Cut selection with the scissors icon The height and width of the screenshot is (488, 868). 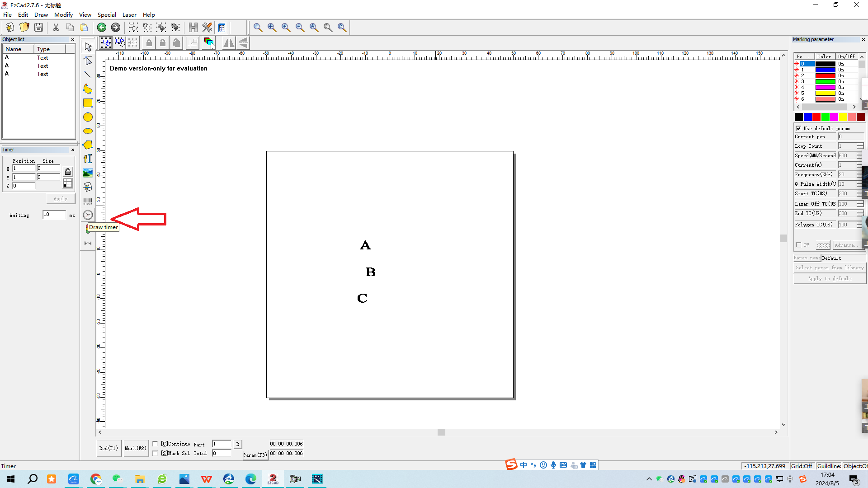click(x=56, y=28)
